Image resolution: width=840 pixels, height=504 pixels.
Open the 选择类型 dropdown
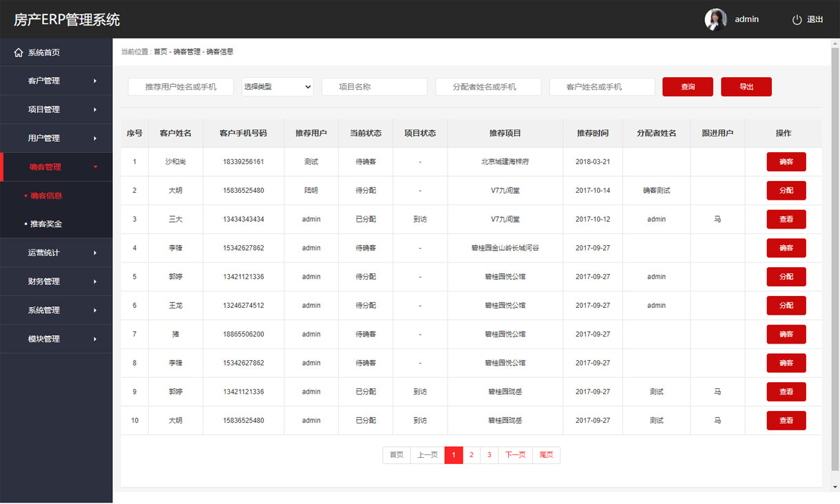[x=277, y=87]
